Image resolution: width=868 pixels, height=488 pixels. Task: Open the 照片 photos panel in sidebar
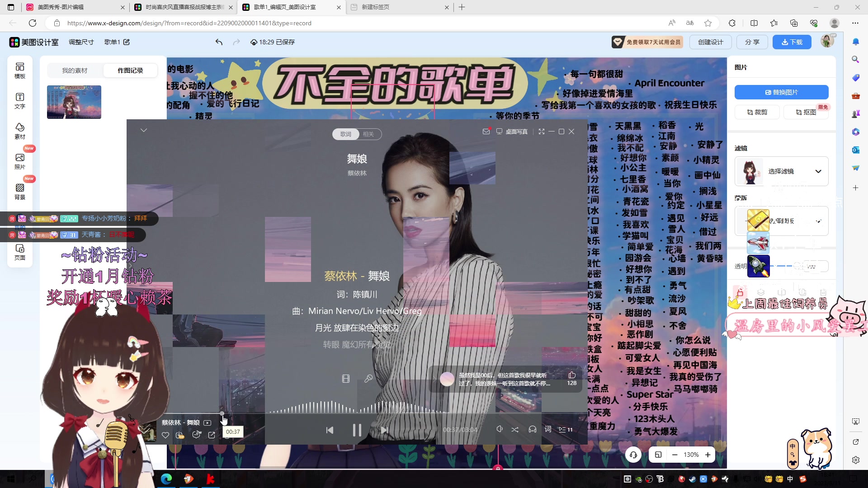pyautogui.click(x=20, y=162)
